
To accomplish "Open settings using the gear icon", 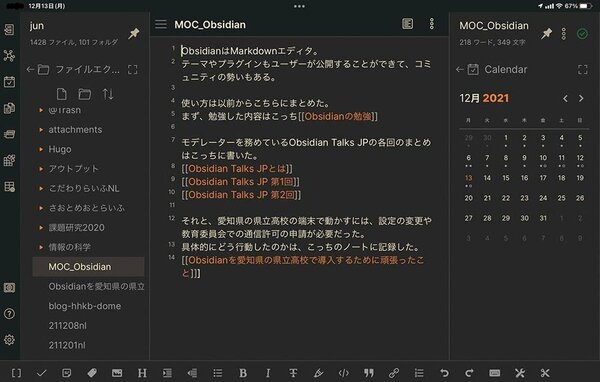I will [x=9, y=340].
